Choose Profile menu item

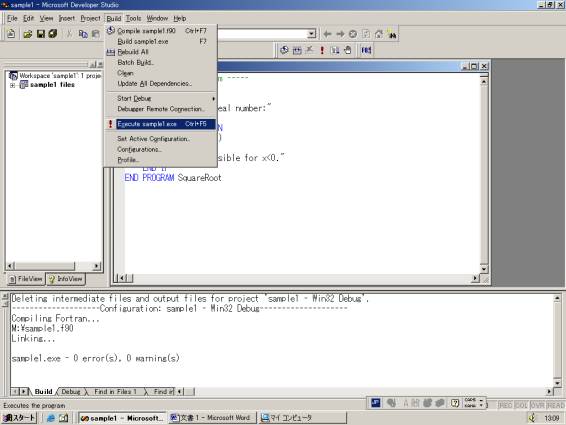161,160
